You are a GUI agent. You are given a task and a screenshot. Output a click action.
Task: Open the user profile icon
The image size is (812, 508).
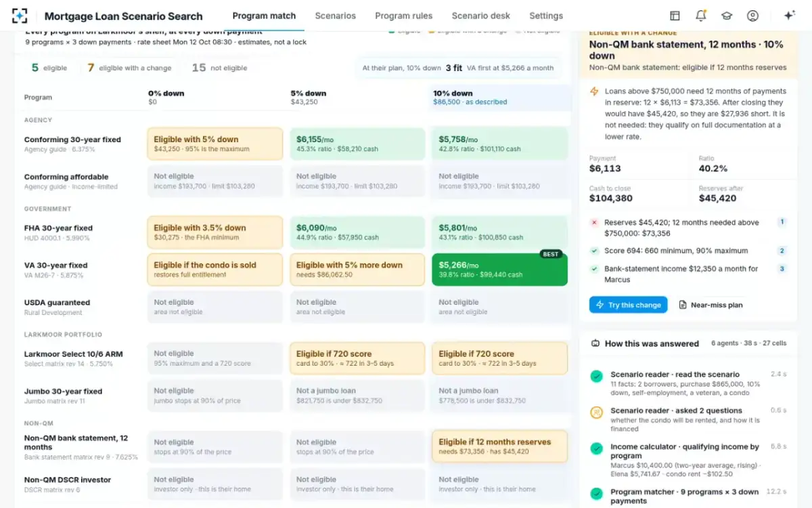click(x=752, y=16)
